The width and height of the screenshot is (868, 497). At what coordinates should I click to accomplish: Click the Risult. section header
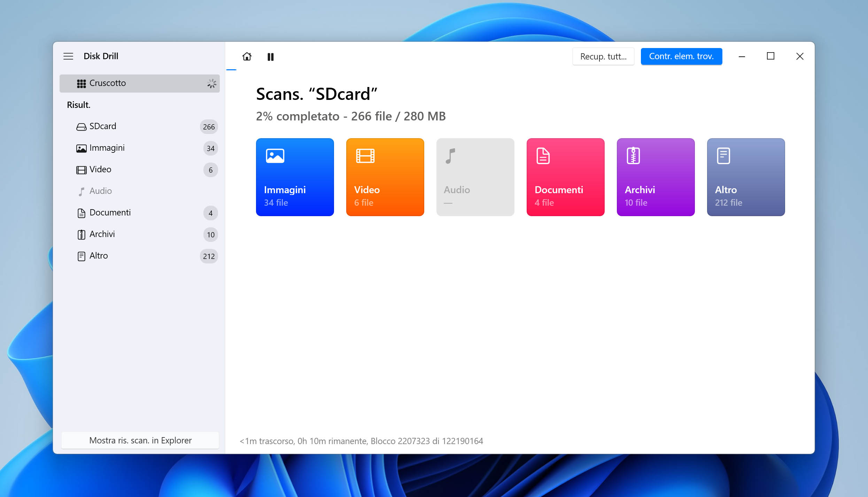click(79, 105)
